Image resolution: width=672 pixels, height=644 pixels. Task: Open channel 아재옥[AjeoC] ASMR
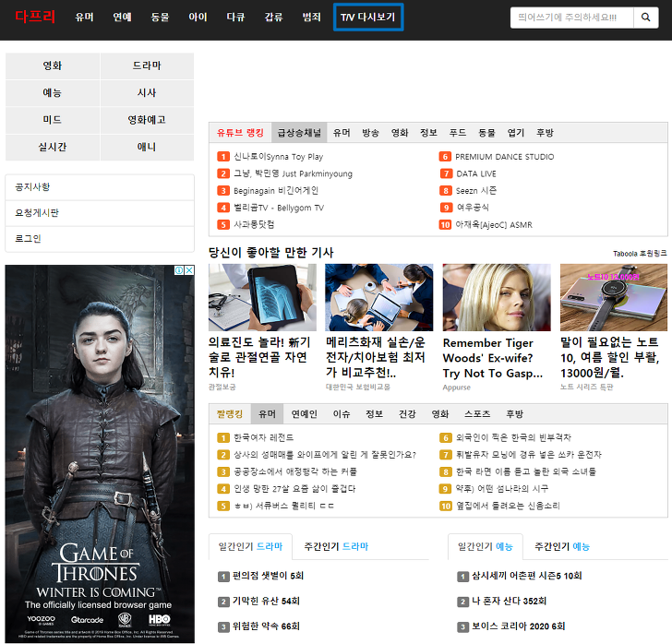494,225
